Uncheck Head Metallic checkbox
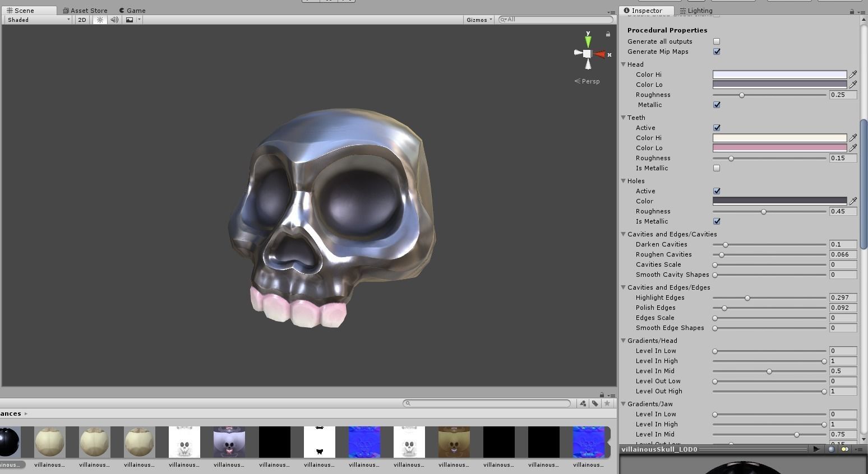Image resolution: width=868 pixels, height=474 pixels. [x=717, y=105]
